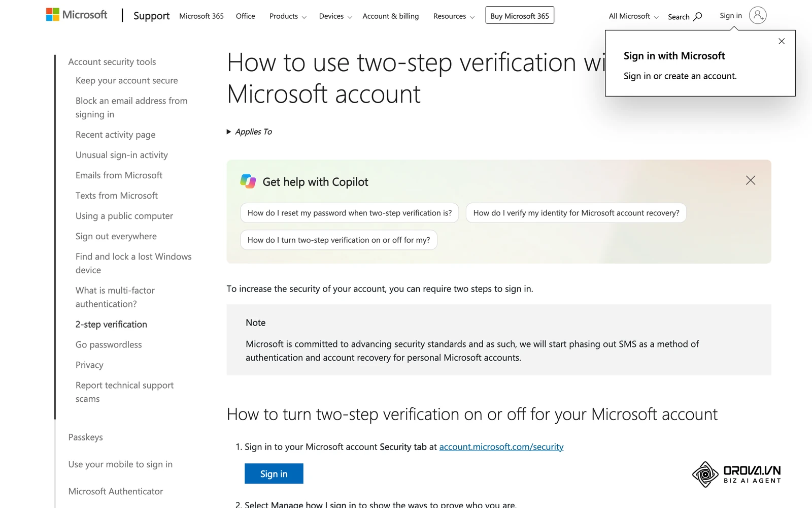The width and height of the screenshot is (812, 508).
Task: Open the Products dropdown menu
Action: click(288, 16)
